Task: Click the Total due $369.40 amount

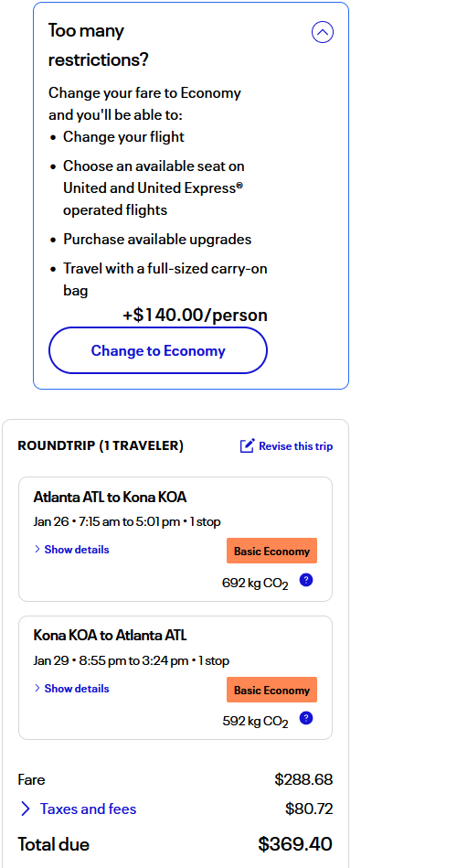Action: click(295, 844)
